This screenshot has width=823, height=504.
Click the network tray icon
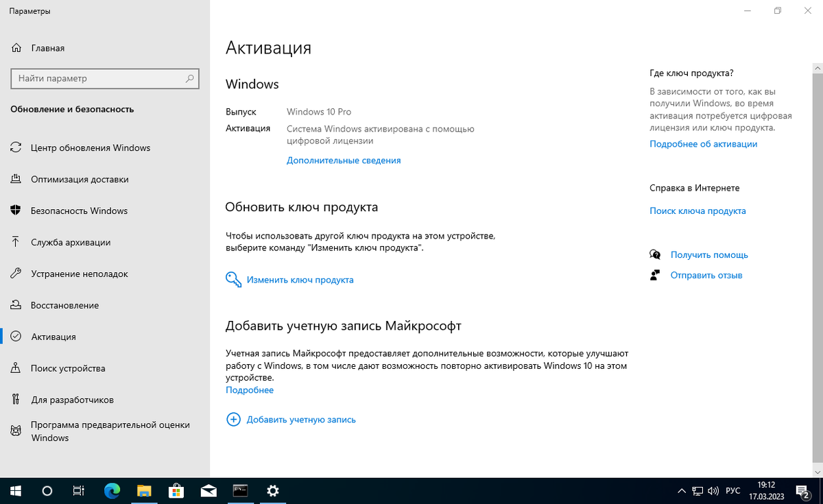click(x=697, y=491)
